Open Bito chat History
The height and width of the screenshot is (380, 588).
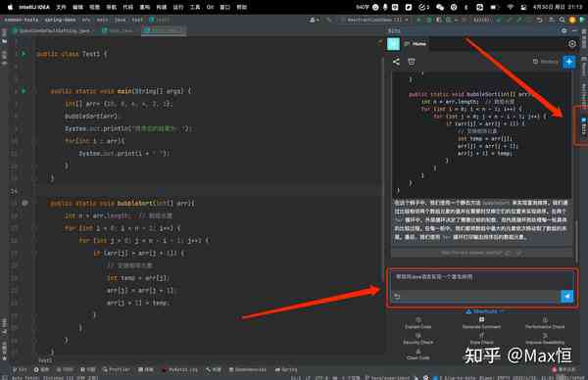[546, 62]
